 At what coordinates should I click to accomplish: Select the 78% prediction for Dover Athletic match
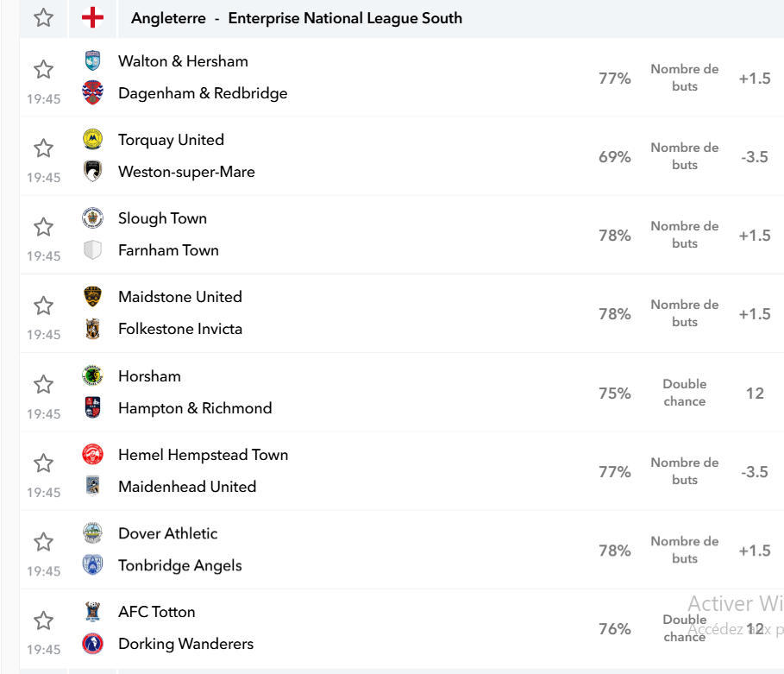614,551
